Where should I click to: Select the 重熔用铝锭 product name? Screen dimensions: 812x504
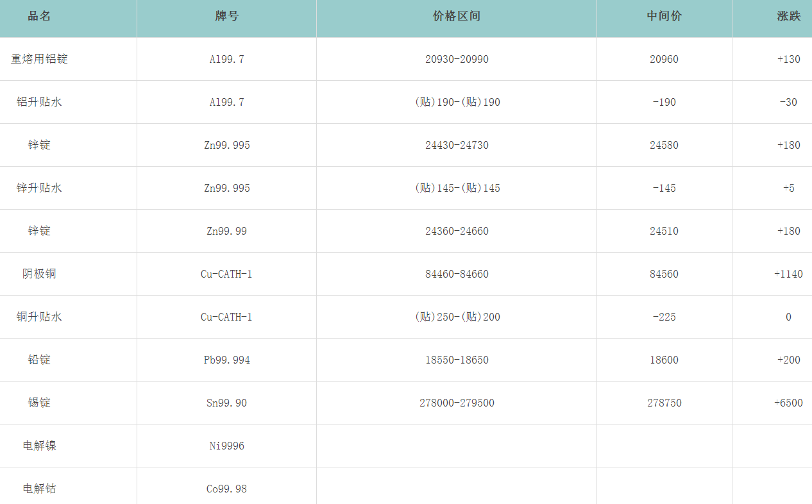[x=39, y=59]
